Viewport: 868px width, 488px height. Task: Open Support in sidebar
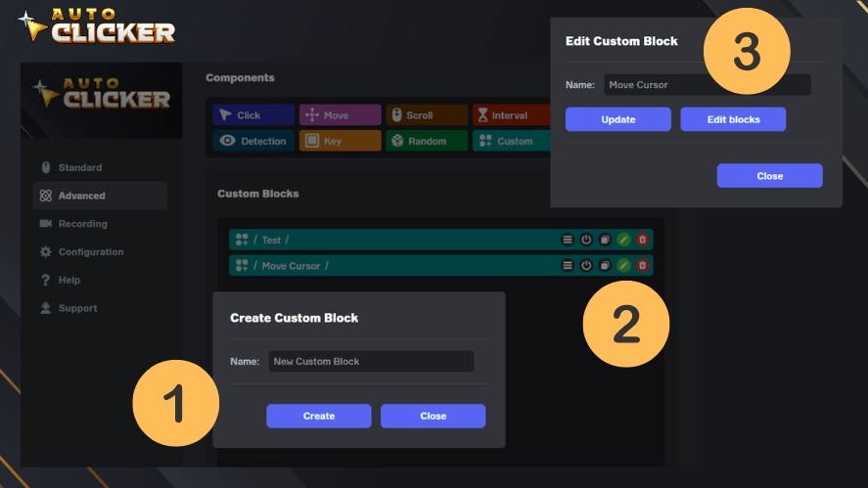tap(100, 308)
